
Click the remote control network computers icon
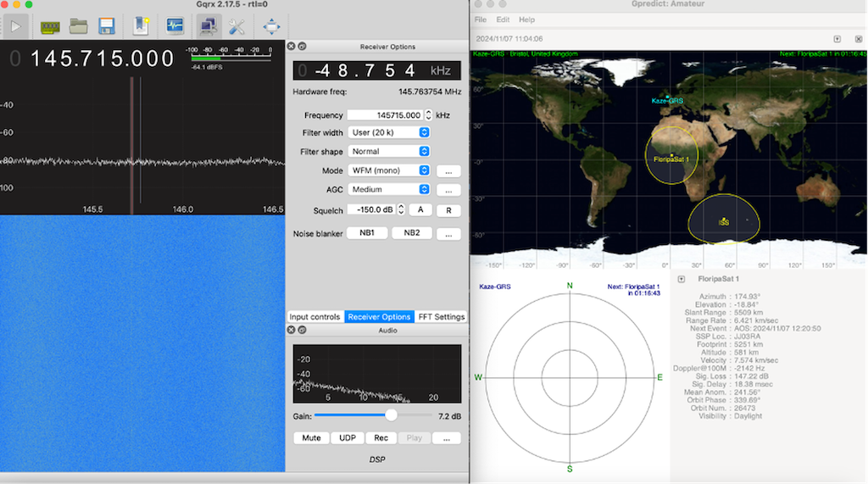(x=207, y=26)
